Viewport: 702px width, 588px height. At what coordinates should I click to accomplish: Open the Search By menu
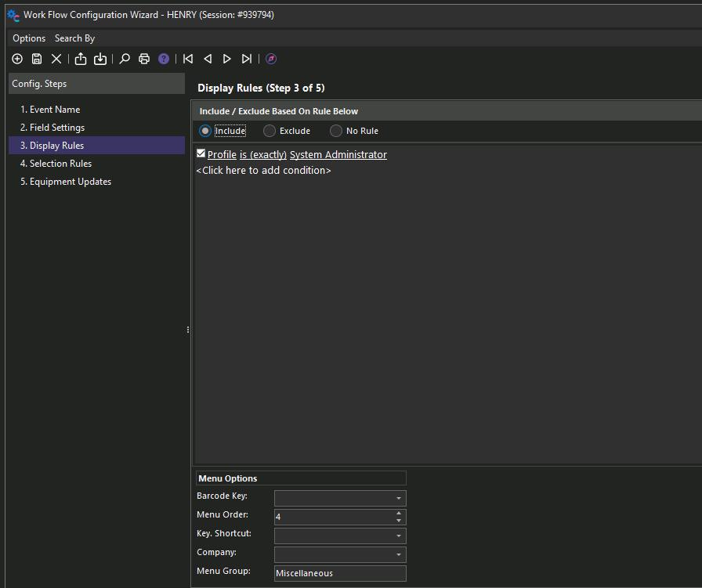(74, 38)
